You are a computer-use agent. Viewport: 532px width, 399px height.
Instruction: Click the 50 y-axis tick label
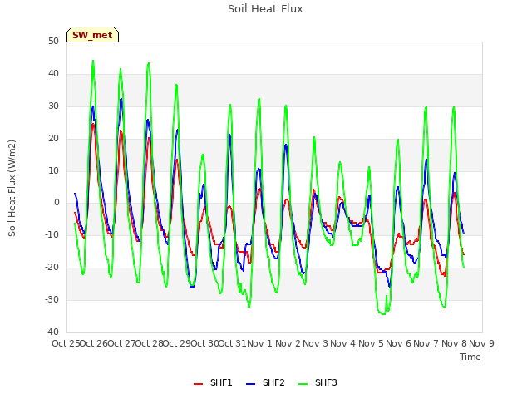[53, 42]
